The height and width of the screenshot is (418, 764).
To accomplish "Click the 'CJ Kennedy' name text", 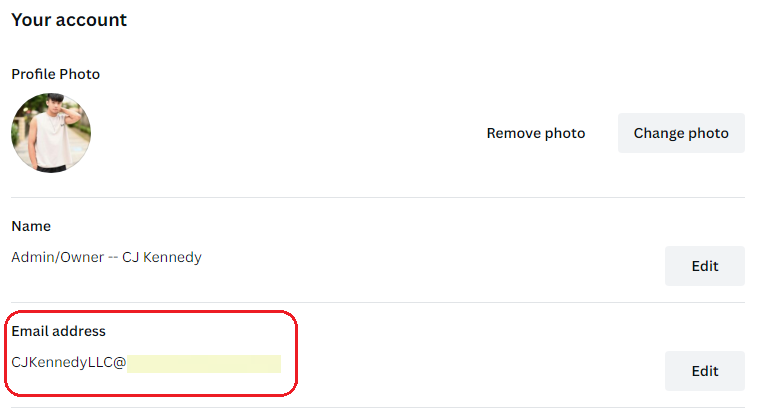I will click(x=162, y=257).
